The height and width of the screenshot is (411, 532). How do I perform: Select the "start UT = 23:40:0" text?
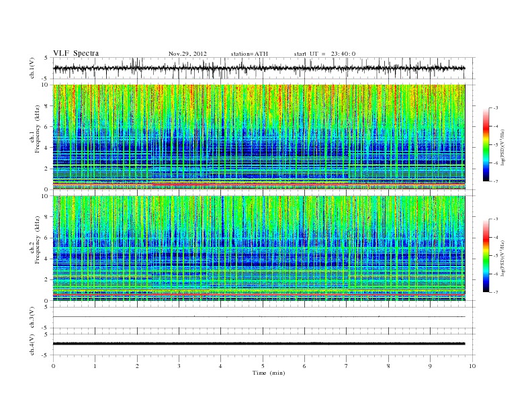324,54
